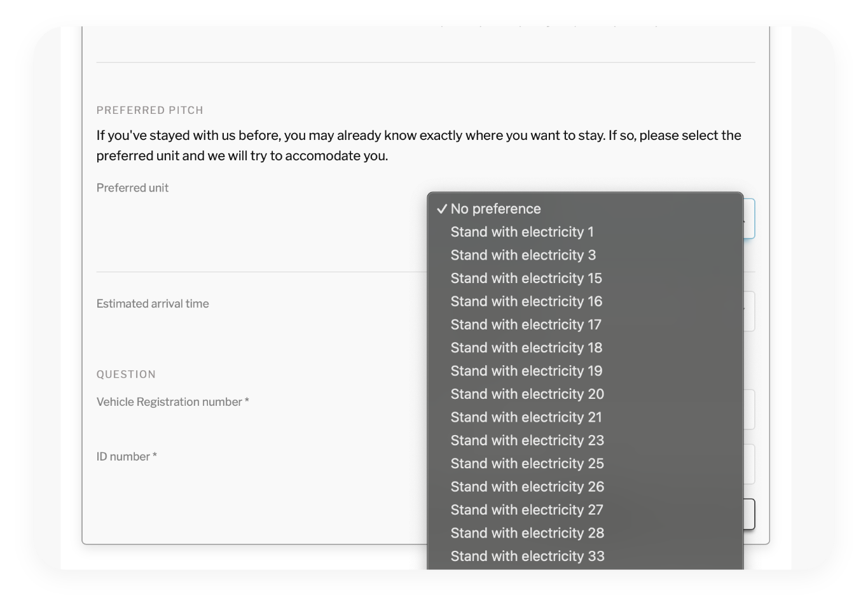Image resolution: width=868 pixels, height=610 pixels.
Task: Select the "No preference" option
Action: click(496, 209)
